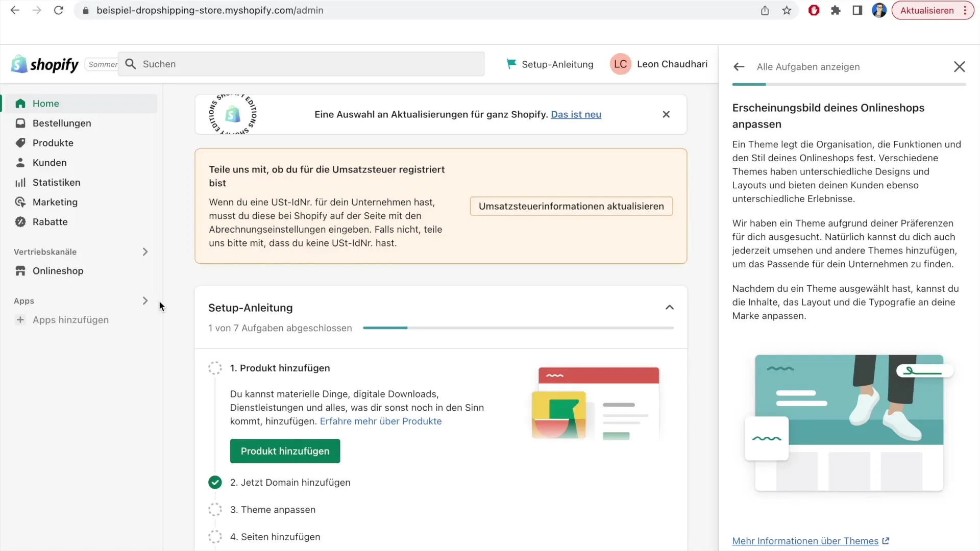Click Erfahre mehr über Produkte link
This screenshot has height=551, width=980.
point(380,420)
